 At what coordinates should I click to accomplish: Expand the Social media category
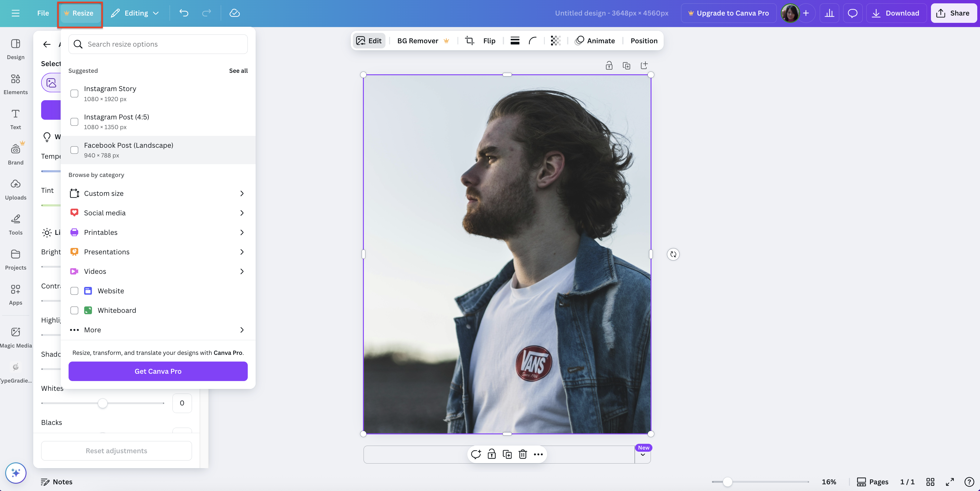(105, 213)
